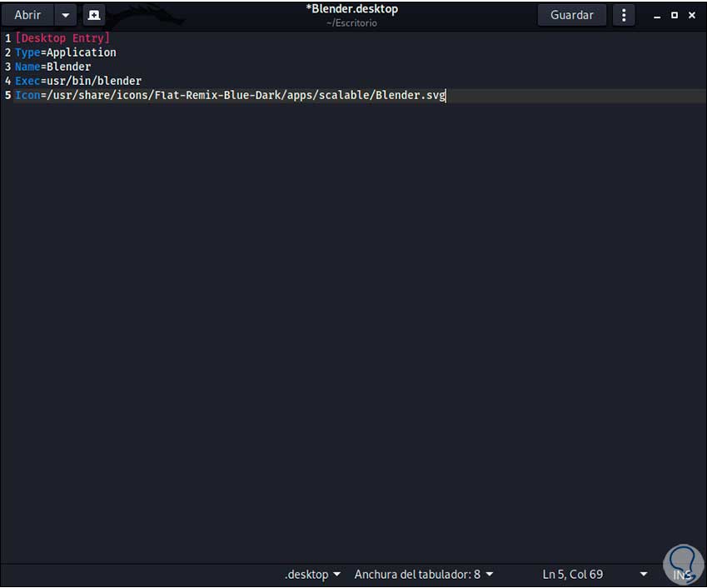Place cursor in Type=Application line
This screenshot has height=588, width=707.
point(66,52)
